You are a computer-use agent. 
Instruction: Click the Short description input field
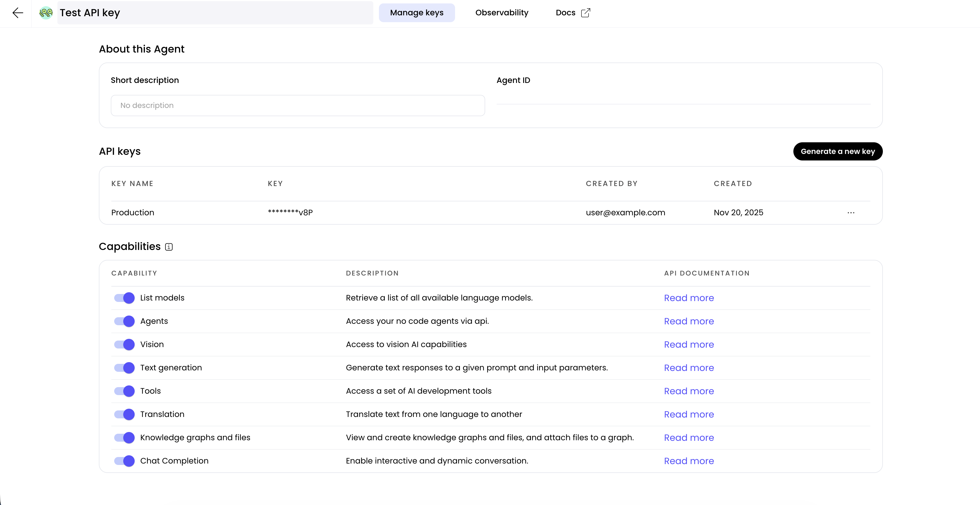(297, 105)
